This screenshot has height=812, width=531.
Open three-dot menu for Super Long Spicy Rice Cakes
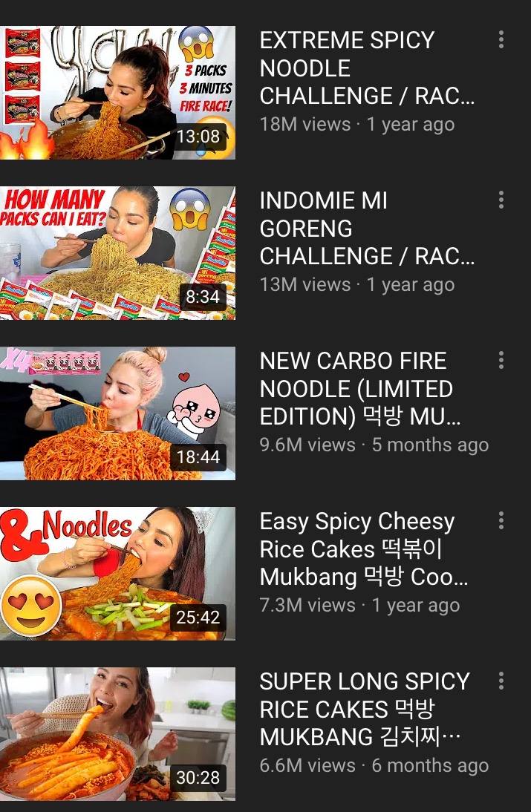(501, 681)
